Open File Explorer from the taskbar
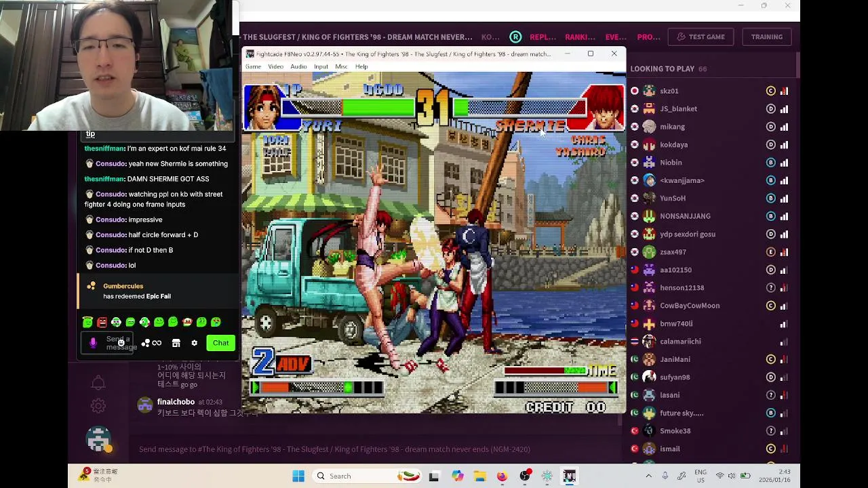Viewport: 868px width, 488px height. click(x=479, y=476)
